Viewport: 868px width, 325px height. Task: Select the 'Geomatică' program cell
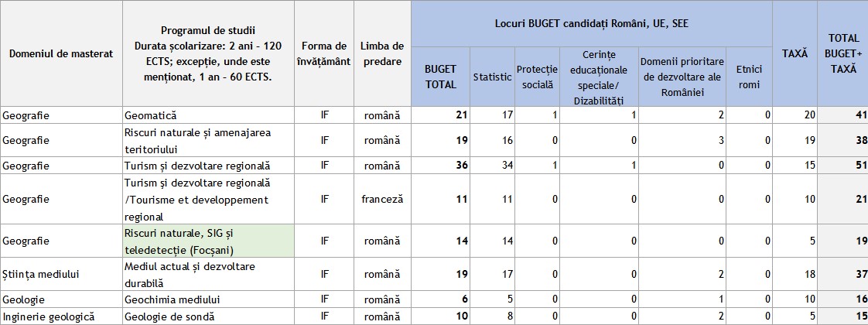[208, 116]
